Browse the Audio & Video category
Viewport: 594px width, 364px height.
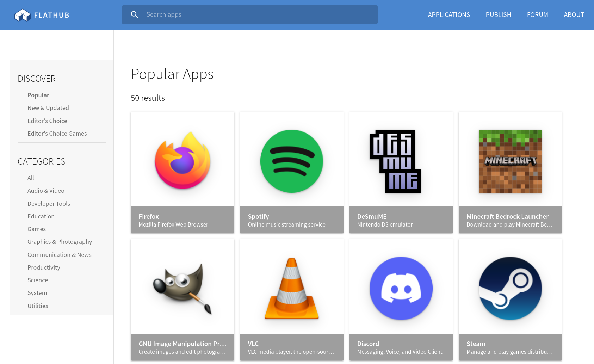(x=46, y=191)
